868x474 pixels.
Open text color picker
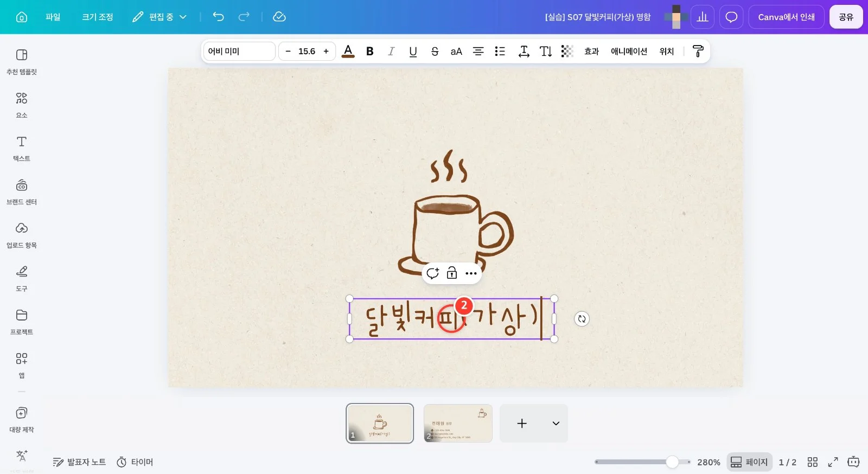click(348, 51)
